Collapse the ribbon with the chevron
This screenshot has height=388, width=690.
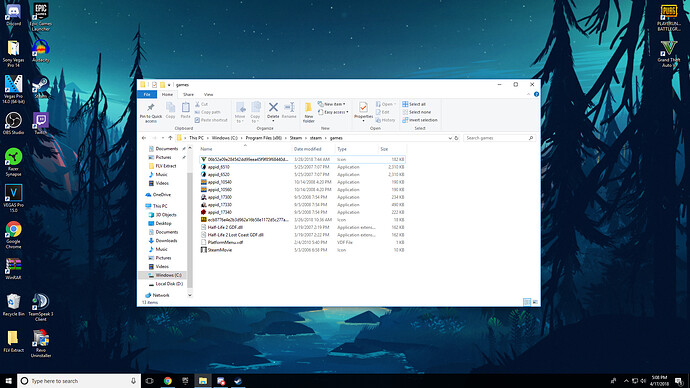[x=529, y=94]
